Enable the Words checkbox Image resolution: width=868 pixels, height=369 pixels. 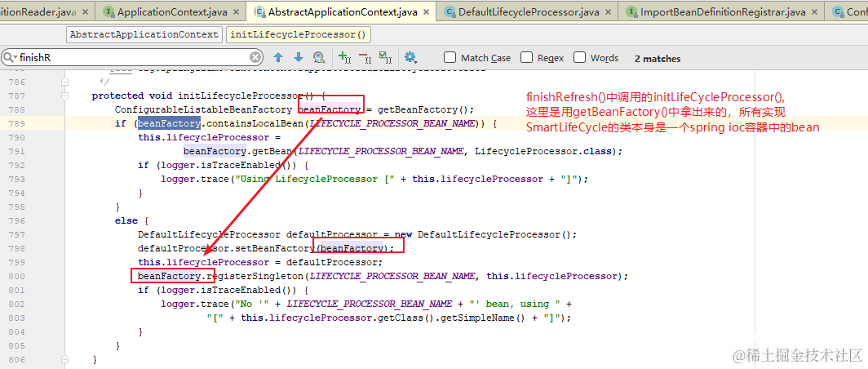coord(579,58)
